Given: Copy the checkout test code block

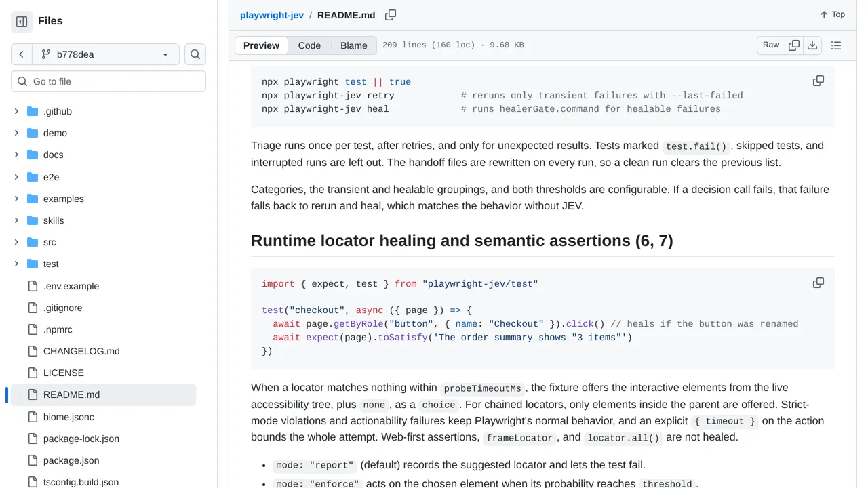Looking at the screenshot, I should tap(818, 283).
